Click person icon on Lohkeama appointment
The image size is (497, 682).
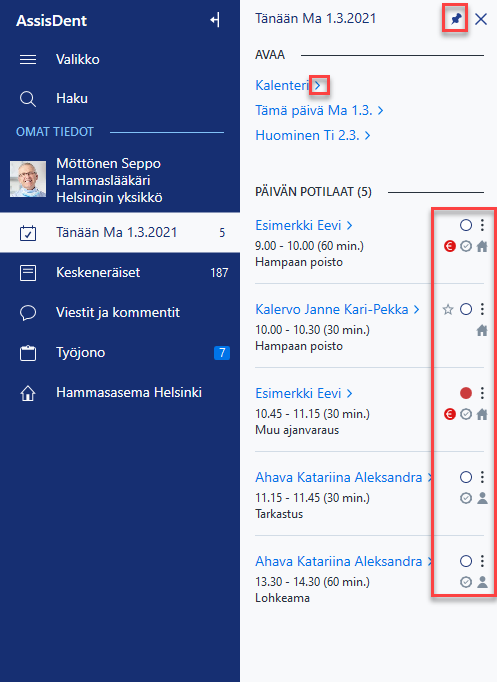482,582
